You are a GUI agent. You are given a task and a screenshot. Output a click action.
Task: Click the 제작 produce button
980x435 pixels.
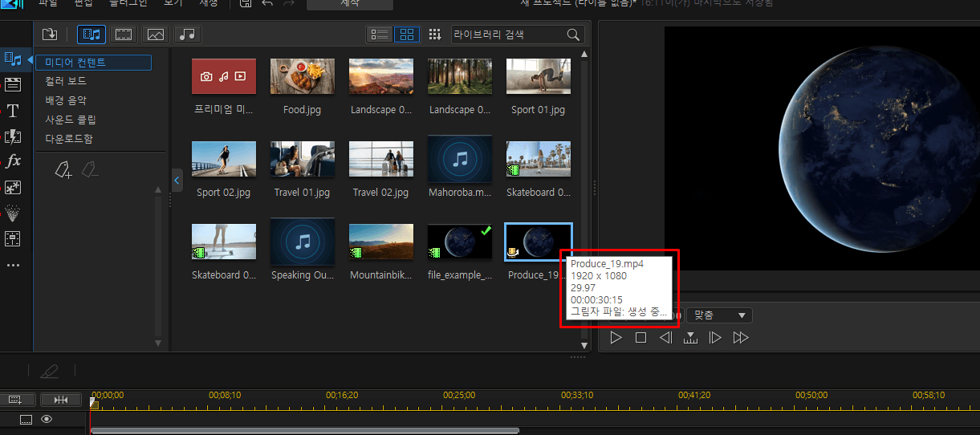[350, 5]
